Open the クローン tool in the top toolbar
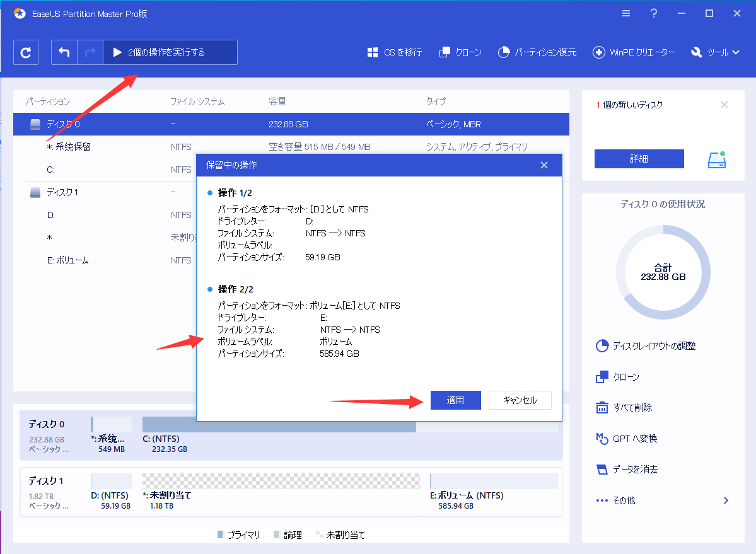The height and width of the screenshot is (554, 756). coord(460,52)
